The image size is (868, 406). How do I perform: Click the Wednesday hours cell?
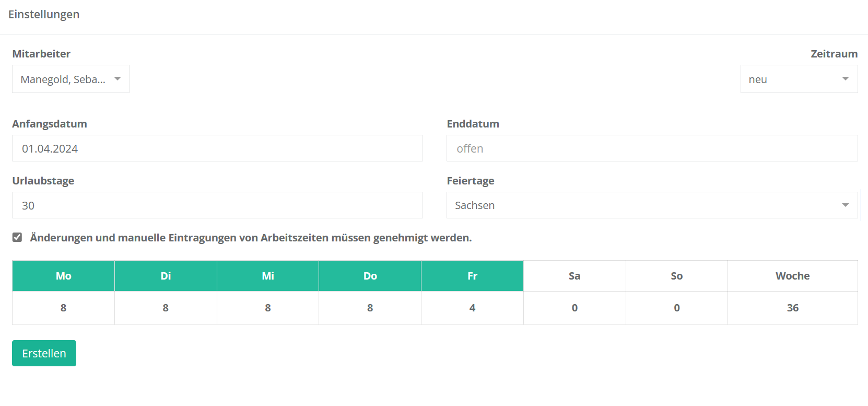point(268,308)
